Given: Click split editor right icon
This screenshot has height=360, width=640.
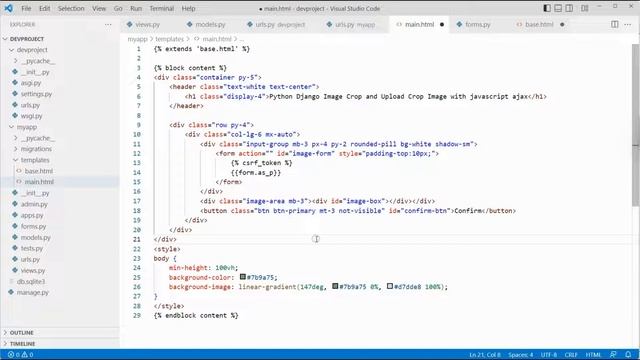Looking at the screenshot, I should click(615, 24).
